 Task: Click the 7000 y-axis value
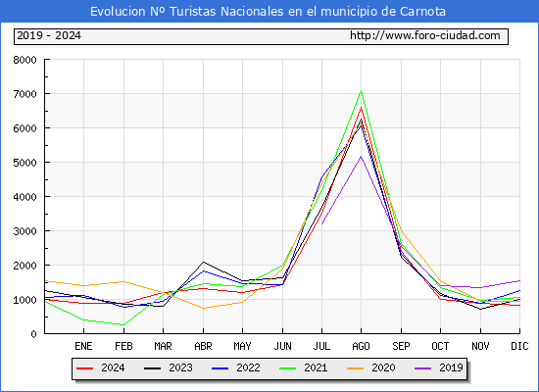[x=24, y=94]
